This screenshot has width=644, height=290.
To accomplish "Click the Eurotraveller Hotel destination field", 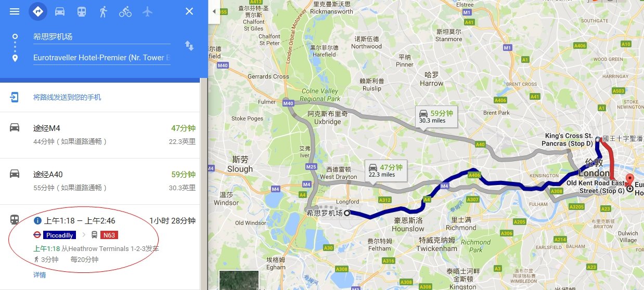I will pyautogui.click(x=101, y=58).
